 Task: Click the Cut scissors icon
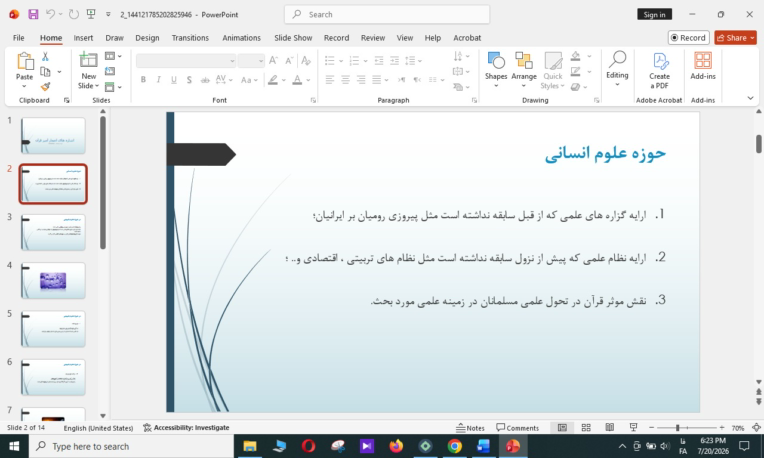(45, 57)
